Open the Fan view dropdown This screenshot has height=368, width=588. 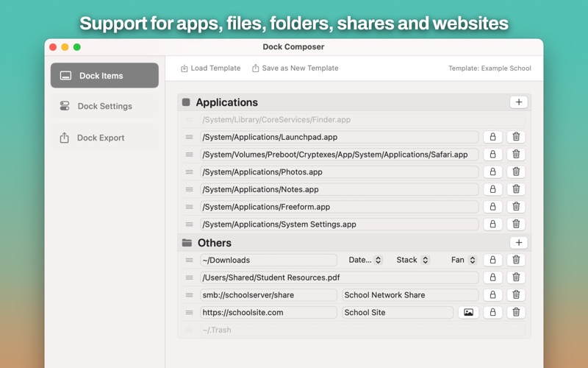pyautogui.click(x=464, y=260)
